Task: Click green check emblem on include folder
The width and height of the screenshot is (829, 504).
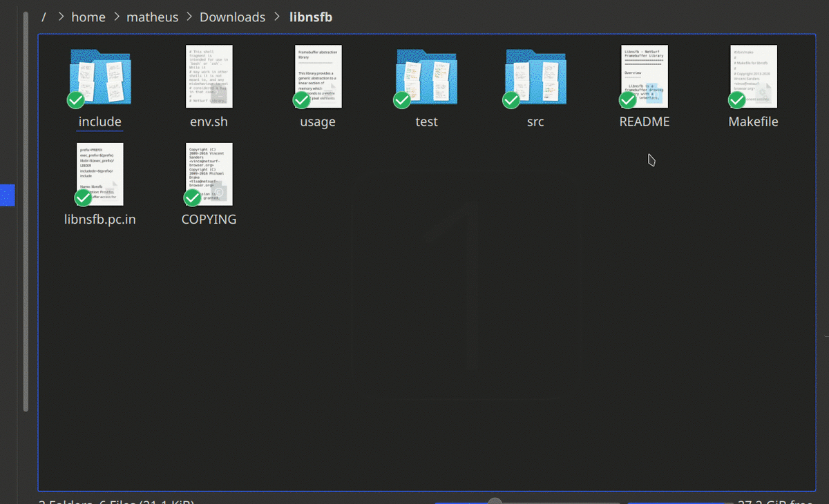Action: coord(76,100)
